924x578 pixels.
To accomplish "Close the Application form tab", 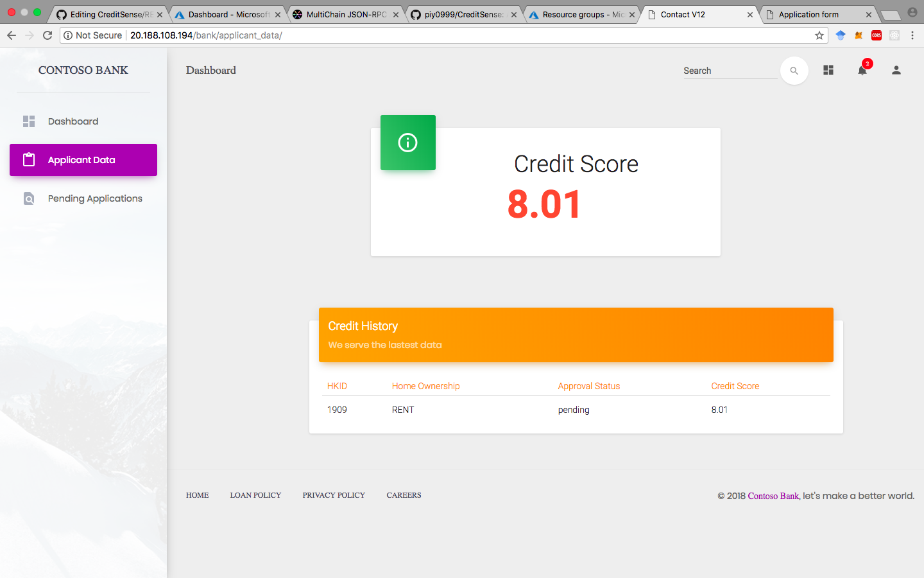I will click(x=869, y=15).
